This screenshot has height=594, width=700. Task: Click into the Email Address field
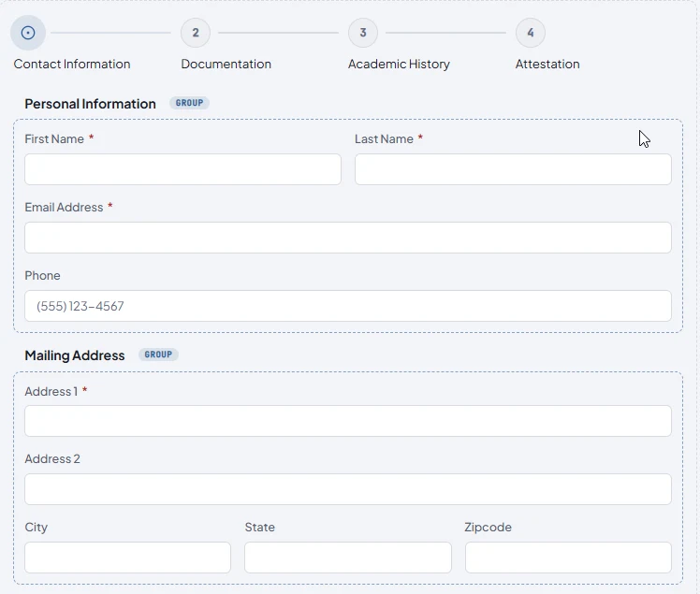coord(348,238)
